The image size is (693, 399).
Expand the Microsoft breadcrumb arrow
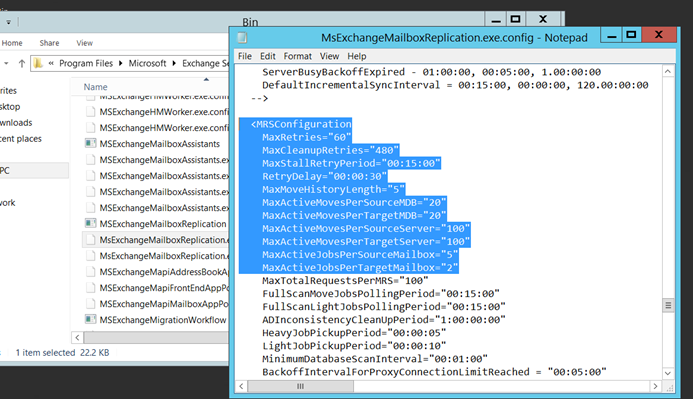pyautogui.click(x=174, y=64)
